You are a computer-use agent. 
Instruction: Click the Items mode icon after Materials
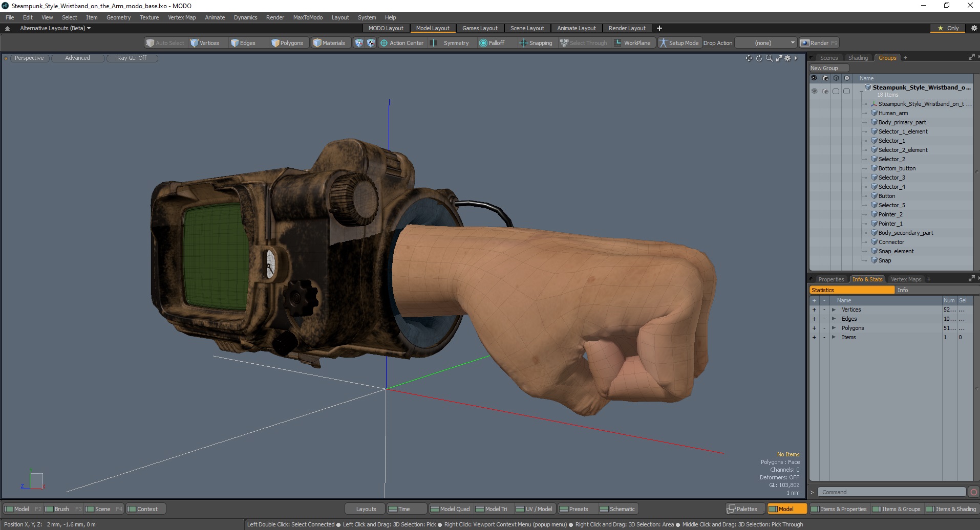point(359,43)
